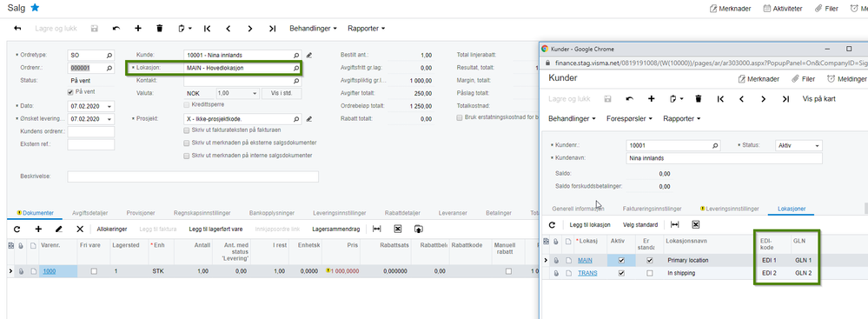The height and width of the screenshot is (319, 868).
Task: Jump to the last sales order record
Action: [272, 28]
